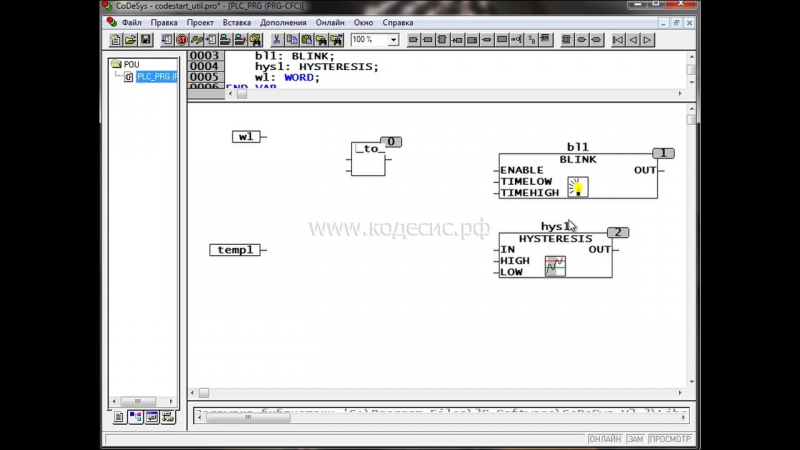Open the Вставка menu
Image resolution: width=800 pixels, height=450 pixels.
point(237,22)
